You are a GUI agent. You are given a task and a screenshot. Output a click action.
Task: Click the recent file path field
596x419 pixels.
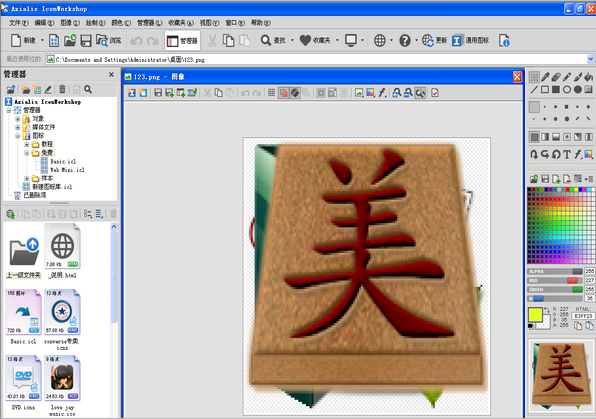316,59
